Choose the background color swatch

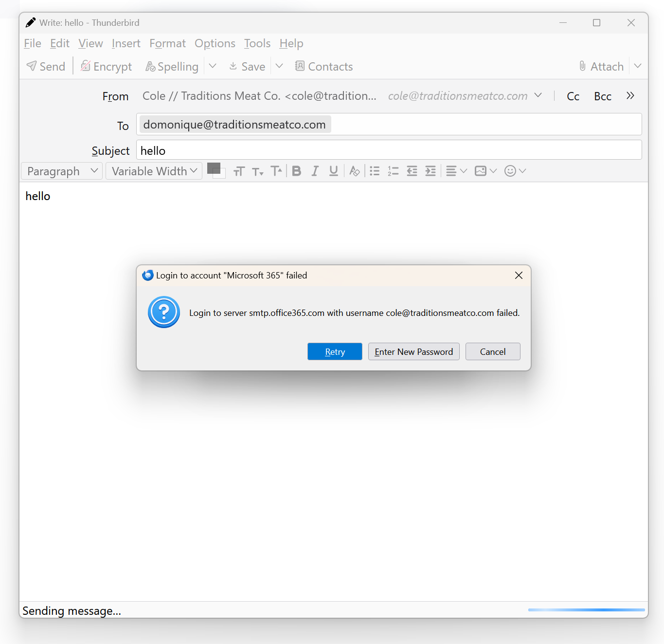click(x=223, y=175)
